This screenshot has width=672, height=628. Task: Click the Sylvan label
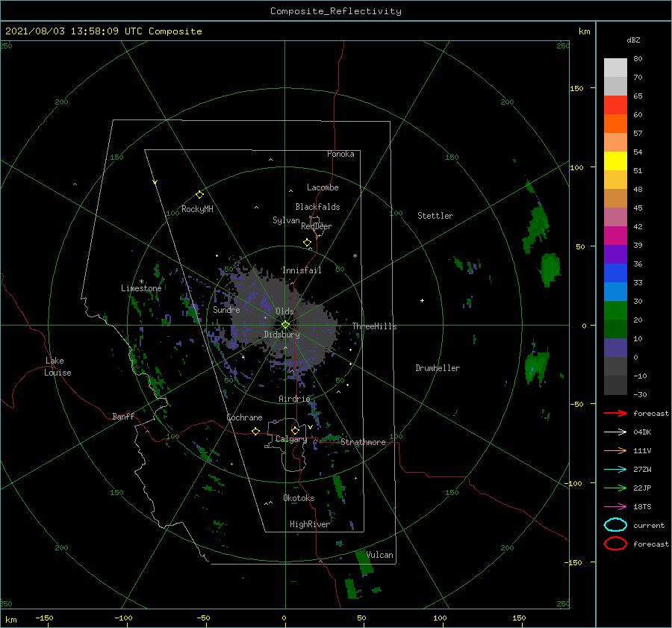pyautogui.click(x=286, y=220)
